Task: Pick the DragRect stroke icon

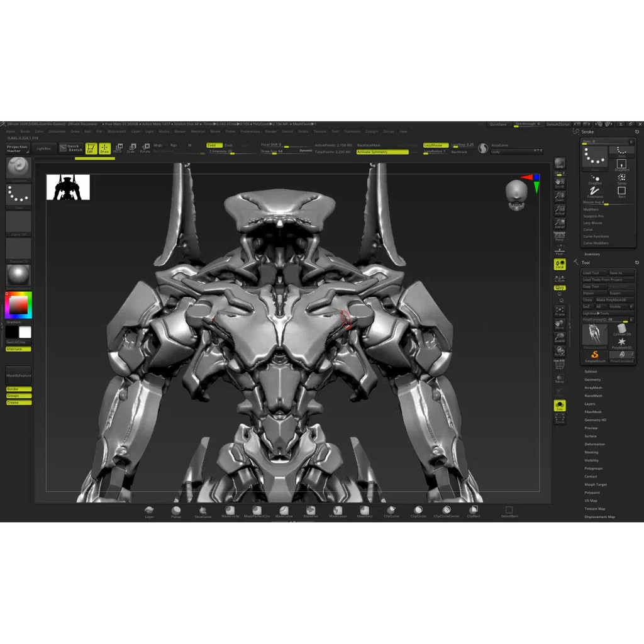Action: [621, 165]
